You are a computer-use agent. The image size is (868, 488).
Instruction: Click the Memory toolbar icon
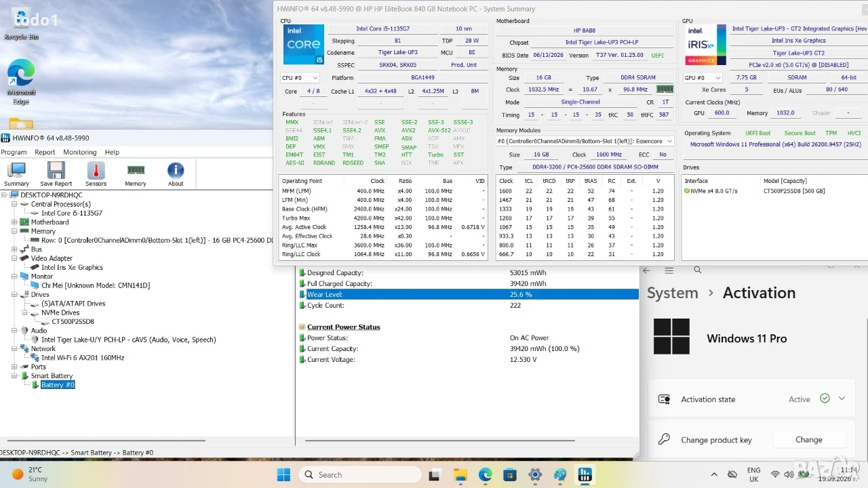(x=136, y=174)
